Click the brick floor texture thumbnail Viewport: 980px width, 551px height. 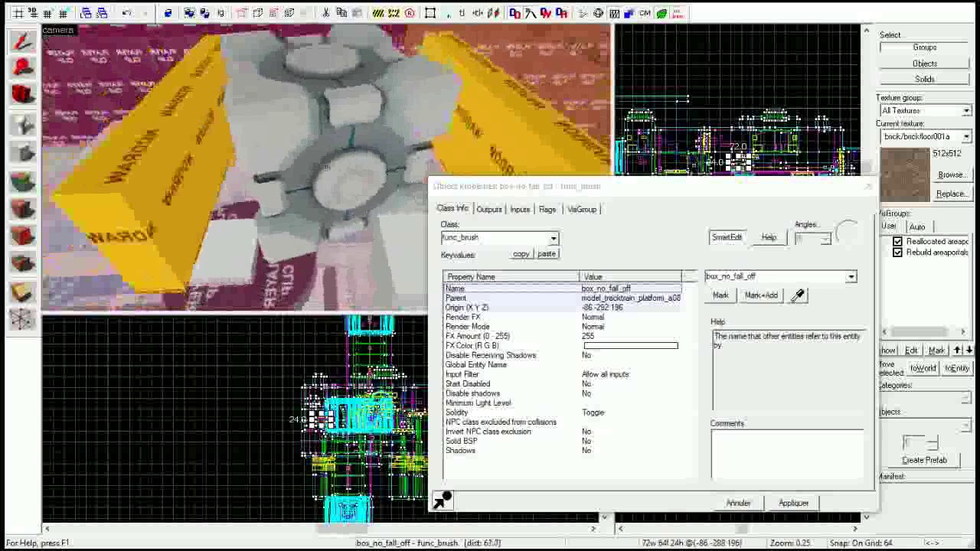[x=905, y=174]
